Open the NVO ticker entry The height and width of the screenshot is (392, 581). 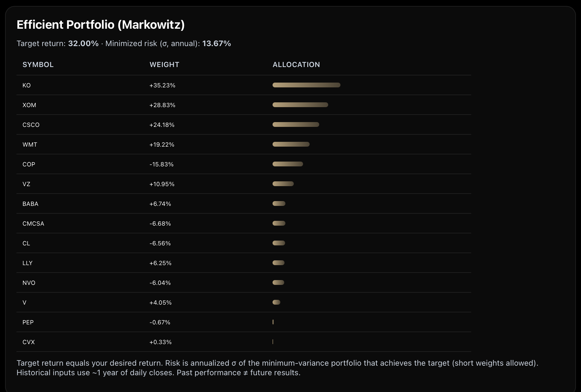pos(29,282)
